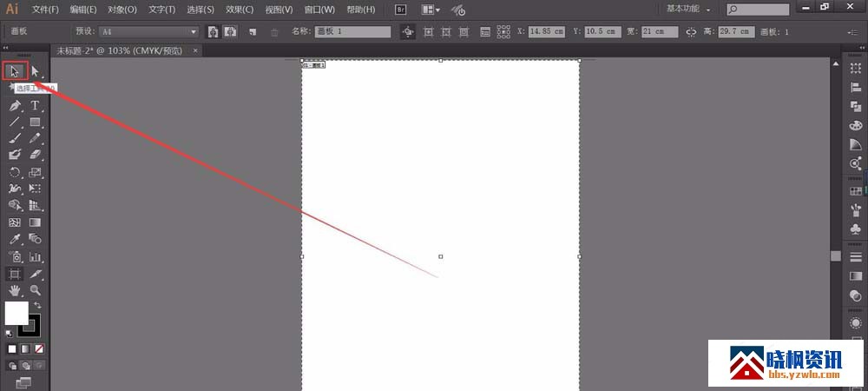Expand the 基本功能 workspace switcher
Viewport: 868px width, 391px height.
pos(689,10)
